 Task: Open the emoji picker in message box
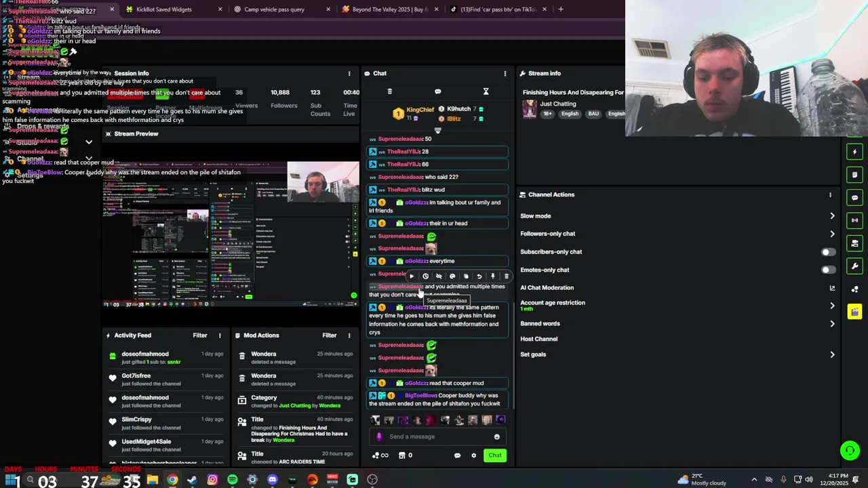coord(497,437)
